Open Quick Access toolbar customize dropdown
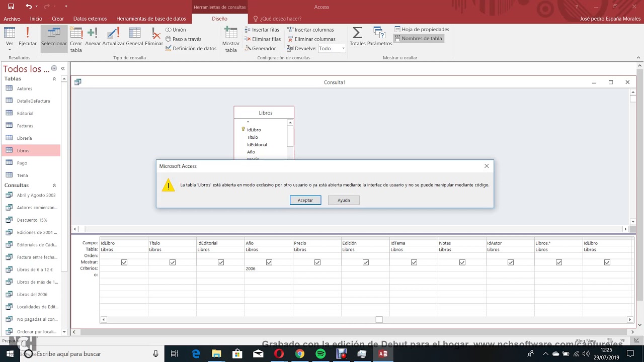Screen dimensions: 644x362 66,7
